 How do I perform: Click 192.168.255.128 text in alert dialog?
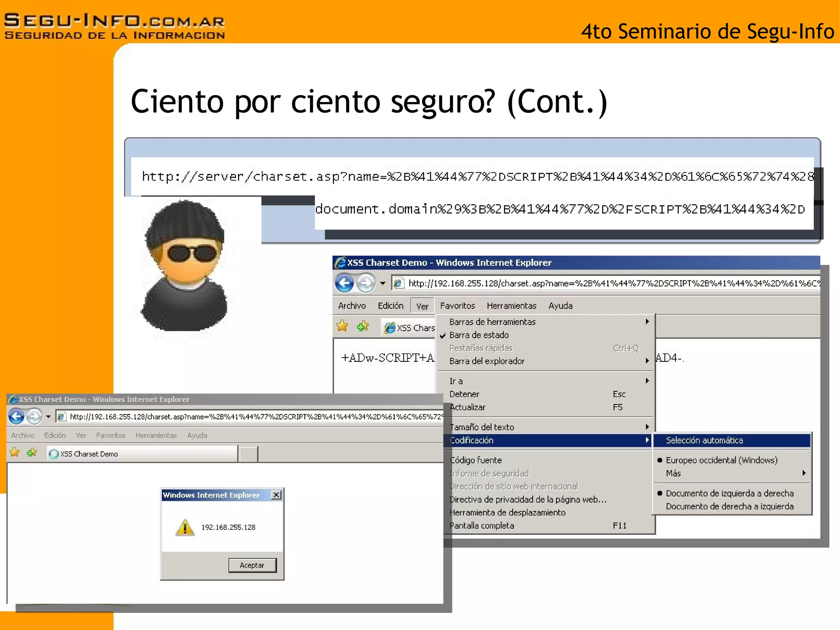point(228,527)
